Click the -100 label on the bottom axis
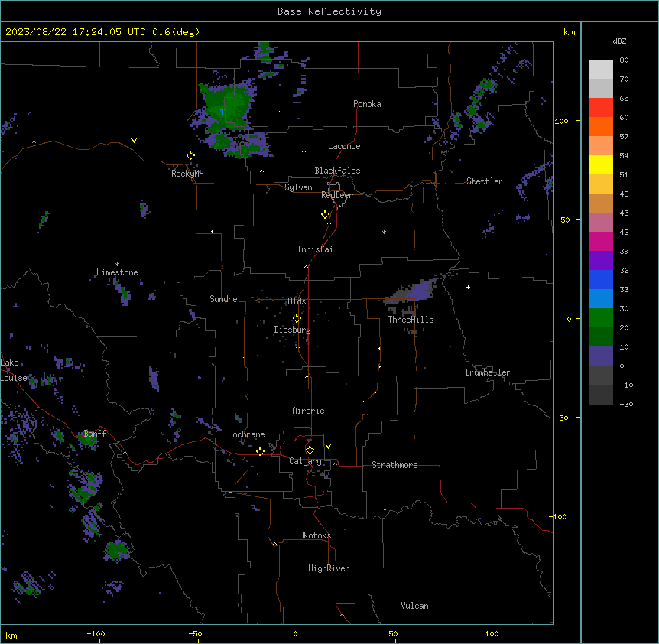The width and height of the screenshot is (659, 644). (x=96, y=633)
